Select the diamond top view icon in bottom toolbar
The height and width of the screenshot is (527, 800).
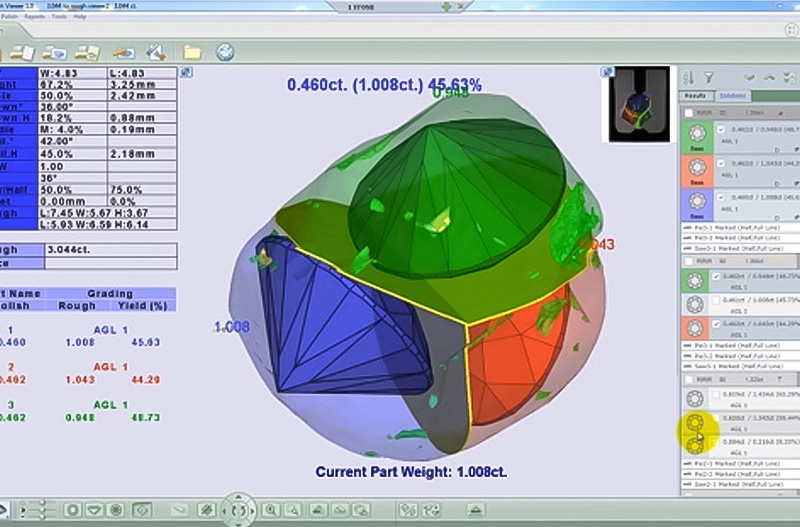pos(72,510)
